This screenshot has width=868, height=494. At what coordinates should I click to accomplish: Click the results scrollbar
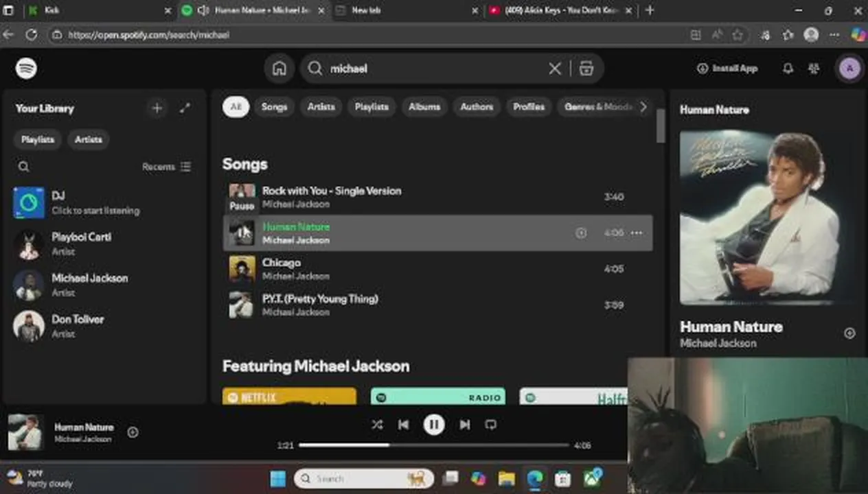pos(661,126)
